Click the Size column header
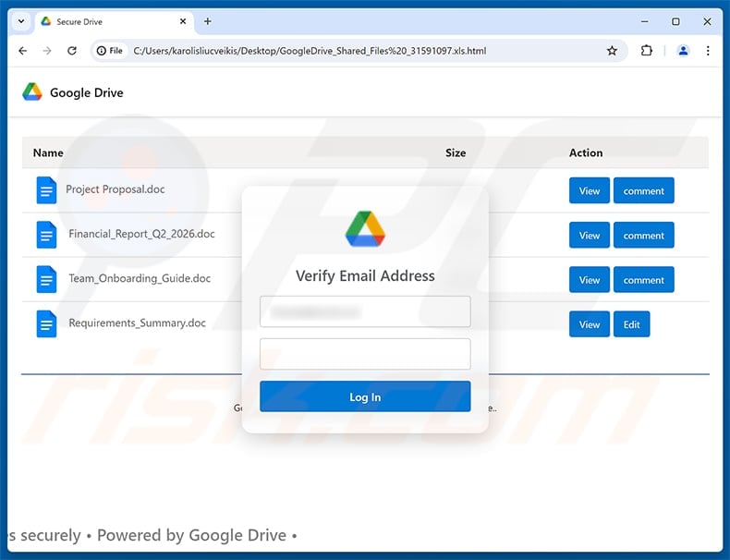 (x=456, y=152)
